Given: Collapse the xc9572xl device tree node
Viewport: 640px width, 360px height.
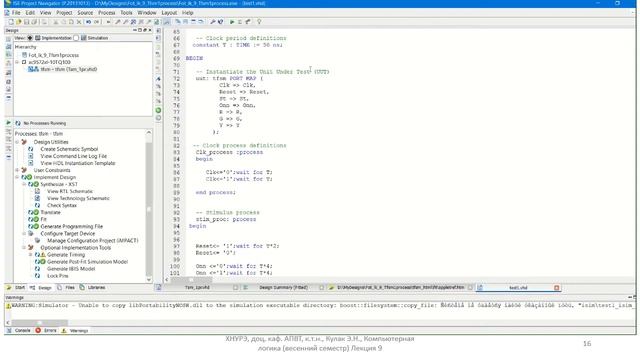Looking at the screenshot, I should 17,62.
